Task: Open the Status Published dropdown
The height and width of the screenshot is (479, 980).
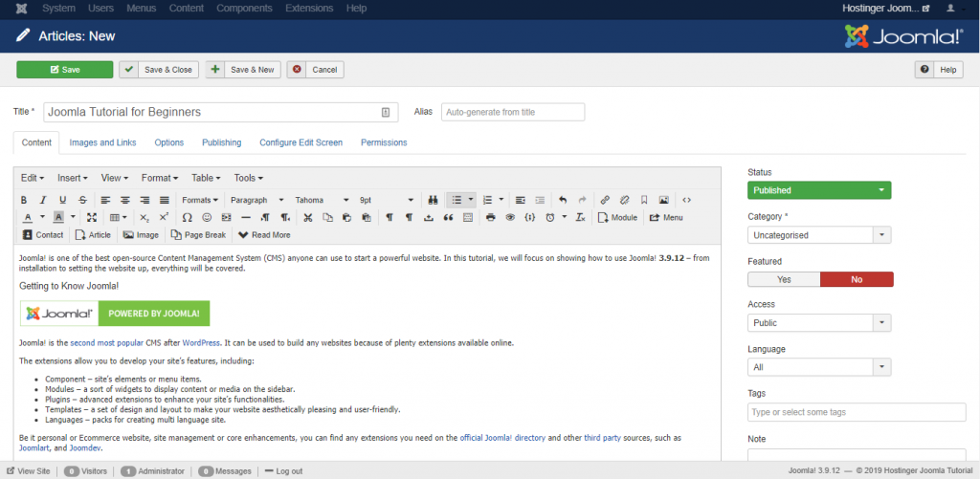Action: pos(819,190)
